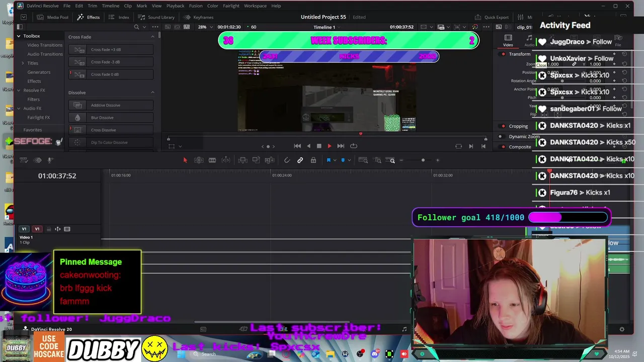Open the Playback menu
Image resolution: width=644 pixels, height=362 pixels.
[175, 6]
